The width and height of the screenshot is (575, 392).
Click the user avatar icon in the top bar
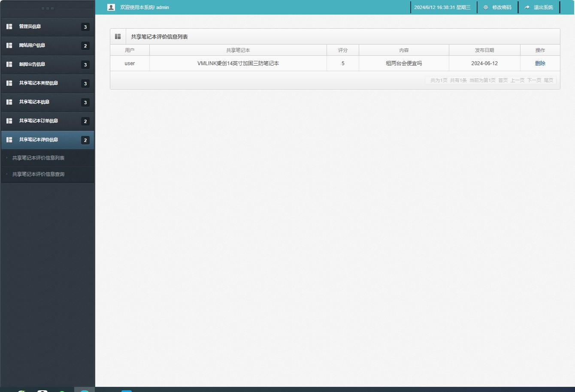click(x=111, y=7)
